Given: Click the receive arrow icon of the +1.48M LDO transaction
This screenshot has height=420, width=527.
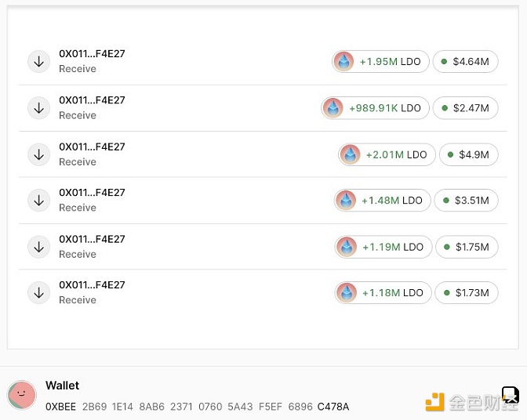Looking at the screenshot, I should [x=38, y=200].
